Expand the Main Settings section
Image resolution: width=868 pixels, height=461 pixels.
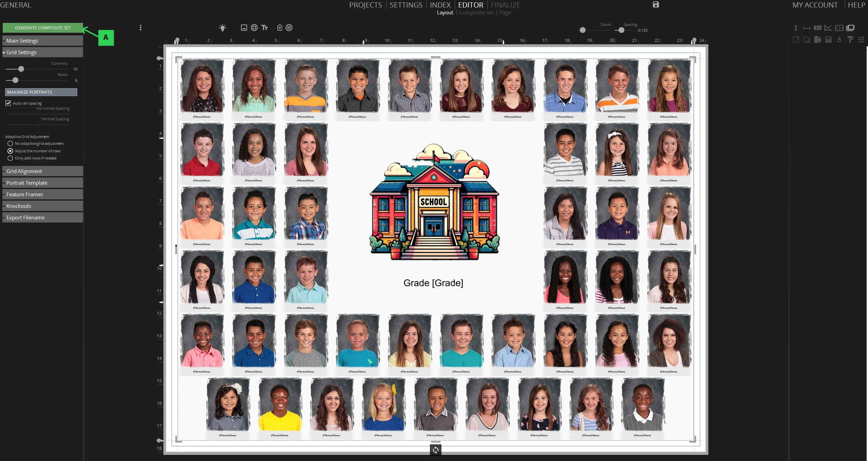point(43,41)
